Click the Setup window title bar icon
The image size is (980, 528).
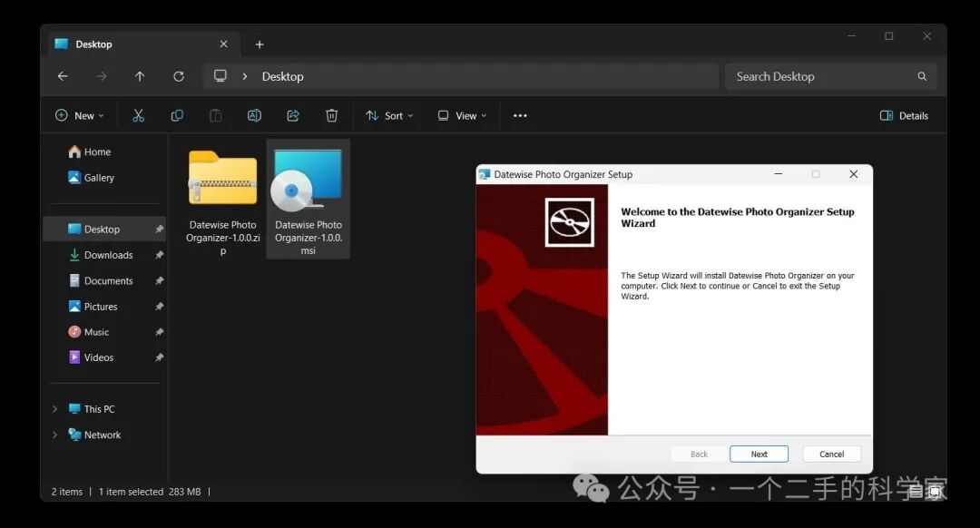[x=485, y=174]
